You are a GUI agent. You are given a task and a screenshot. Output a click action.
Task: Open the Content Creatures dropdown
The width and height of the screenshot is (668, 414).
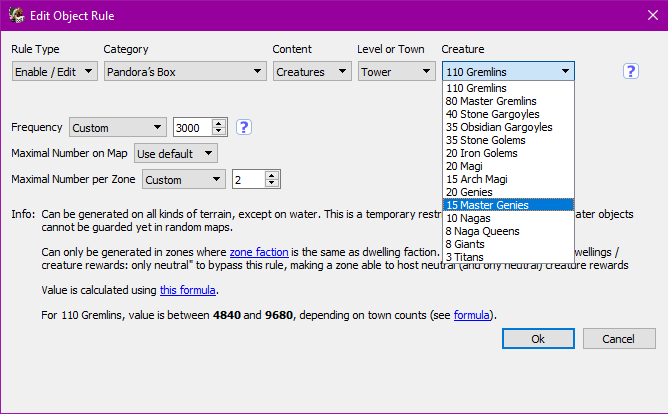coord(312,71)
